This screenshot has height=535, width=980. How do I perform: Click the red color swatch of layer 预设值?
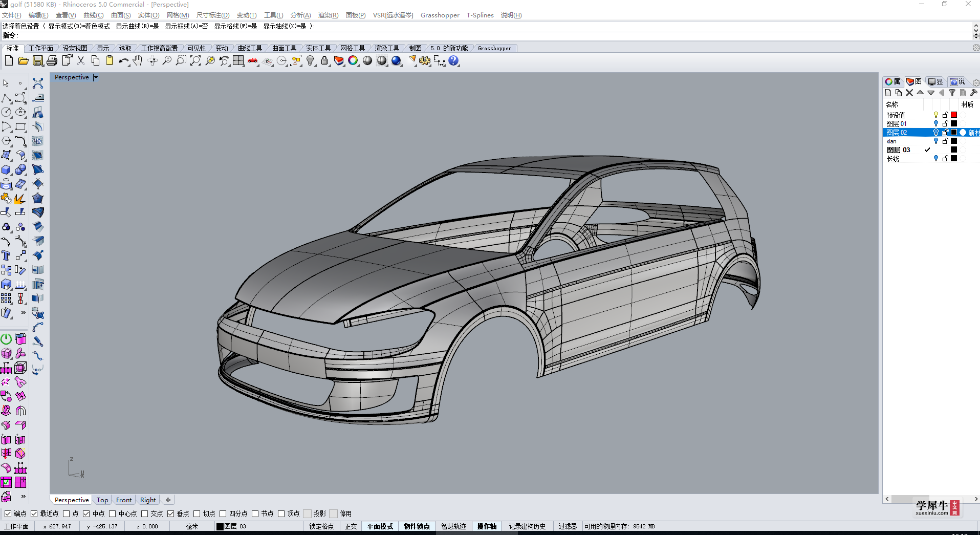click(954, 115)
